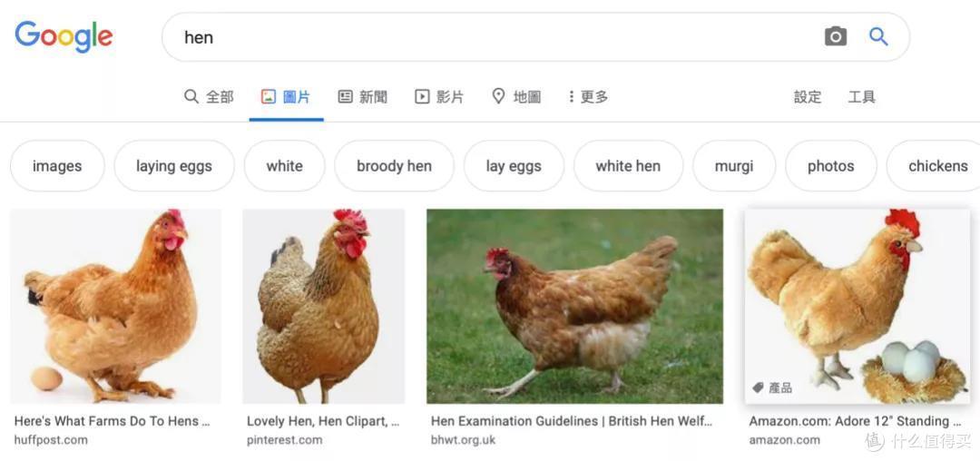Switch to the 全部 all results tab
Screen dimensions: 980x461
click(x=209, y=96)
